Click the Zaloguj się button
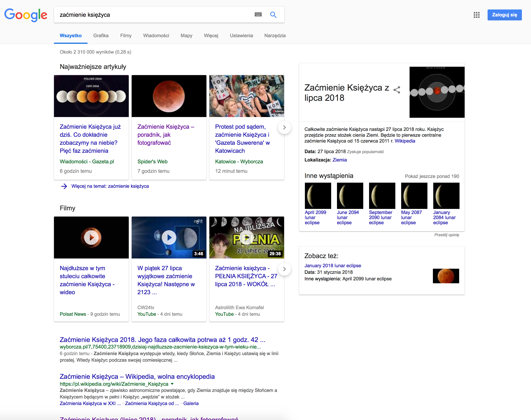The image size is (531, 420). click(x=504, y=15)
